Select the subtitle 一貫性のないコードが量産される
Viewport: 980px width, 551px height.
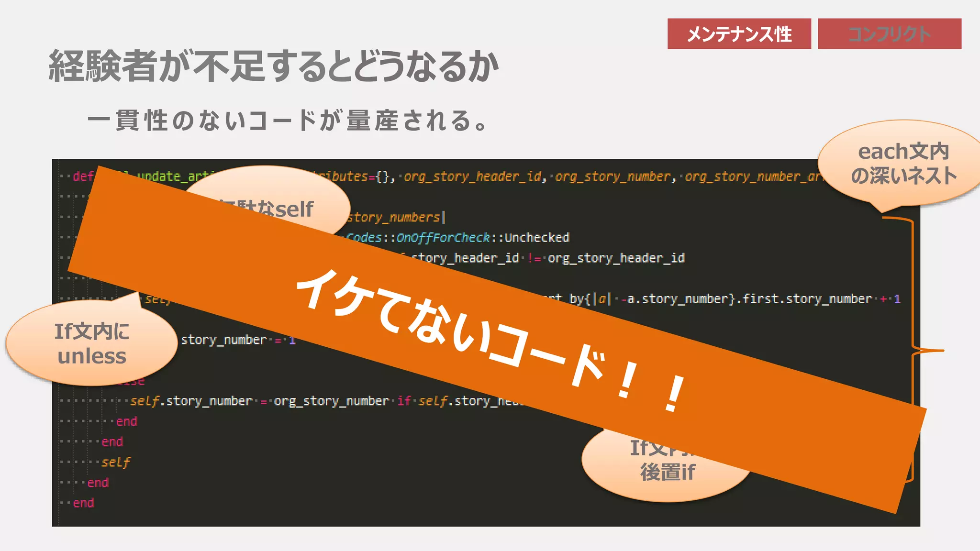pyautogui.click(x=287, y=121)
